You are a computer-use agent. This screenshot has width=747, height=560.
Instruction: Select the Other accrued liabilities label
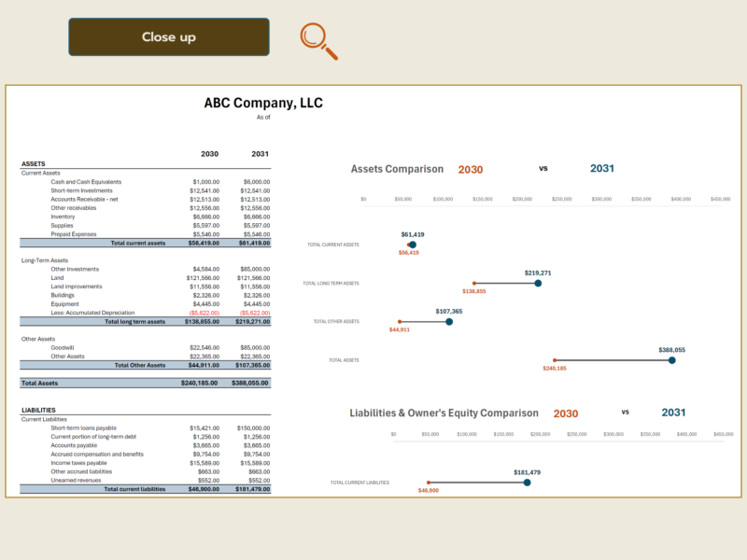click(81, 472)
